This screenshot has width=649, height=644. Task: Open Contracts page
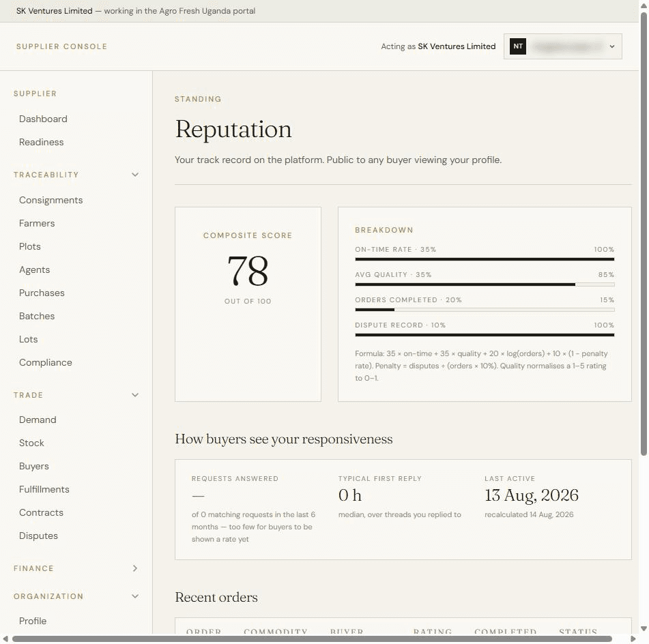pos(42,512)
